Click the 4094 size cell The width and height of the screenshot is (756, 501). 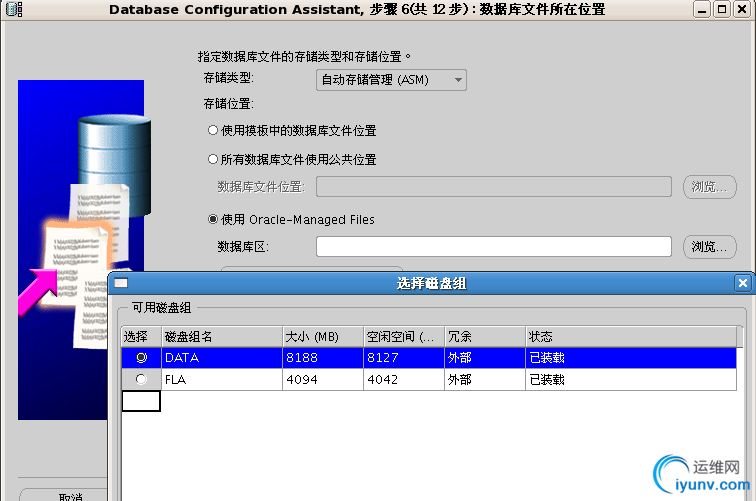[x=323, y=379]
